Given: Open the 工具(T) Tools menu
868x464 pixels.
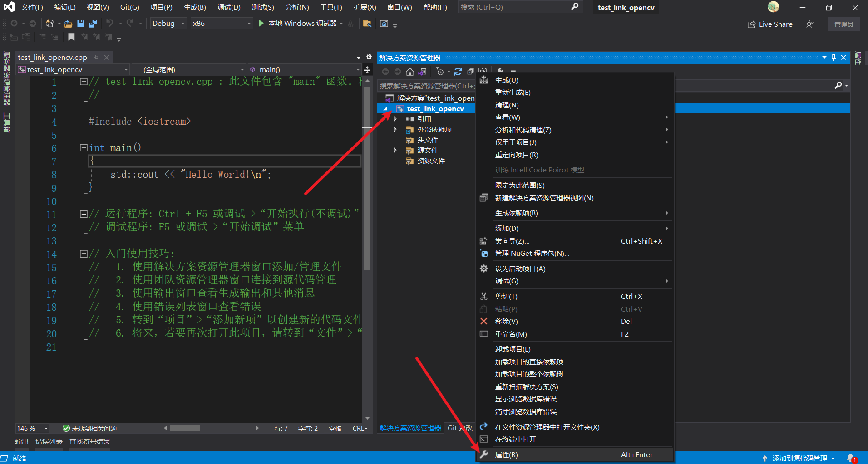Looking at the screenshot, I should point(331,7).
